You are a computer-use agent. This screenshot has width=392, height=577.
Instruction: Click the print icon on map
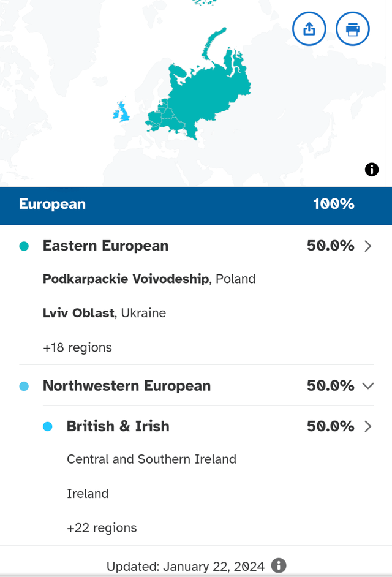click(x=353, y=29)
